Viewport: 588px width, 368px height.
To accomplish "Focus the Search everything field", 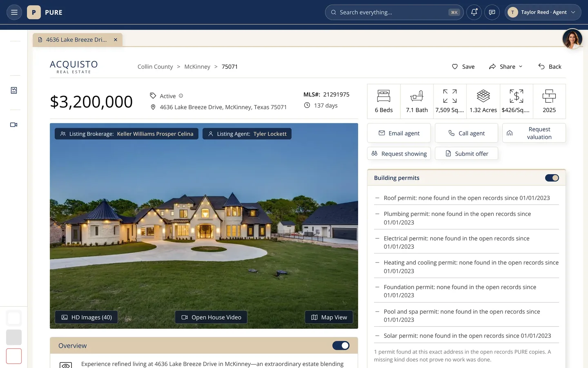I will [394, 12].
